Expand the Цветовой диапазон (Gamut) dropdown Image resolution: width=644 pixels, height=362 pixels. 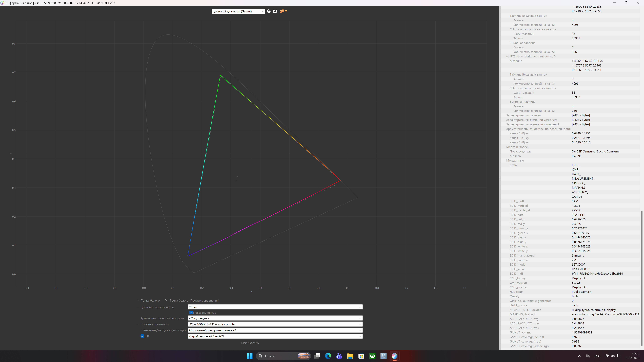tap(238, 11)
